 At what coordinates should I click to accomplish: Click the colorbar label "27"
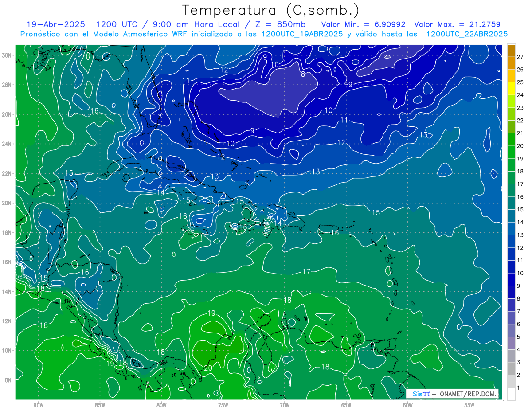coord(520,57)
